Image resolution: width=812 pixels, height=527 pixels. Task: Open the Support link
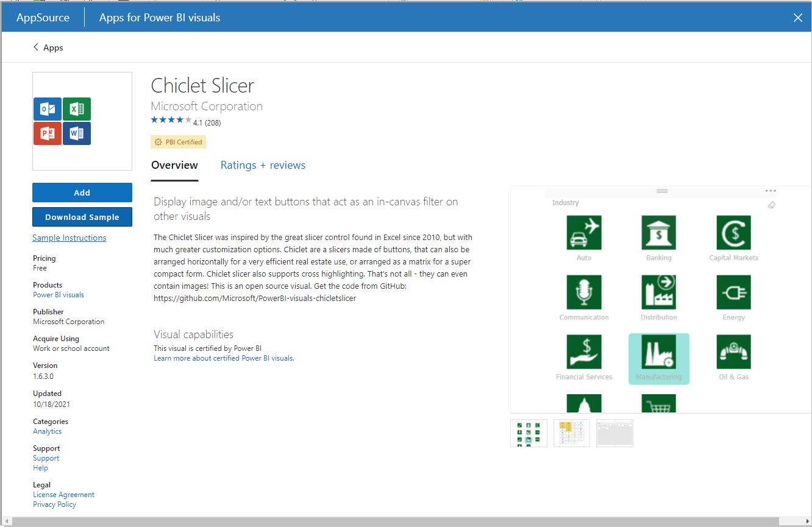46,458
